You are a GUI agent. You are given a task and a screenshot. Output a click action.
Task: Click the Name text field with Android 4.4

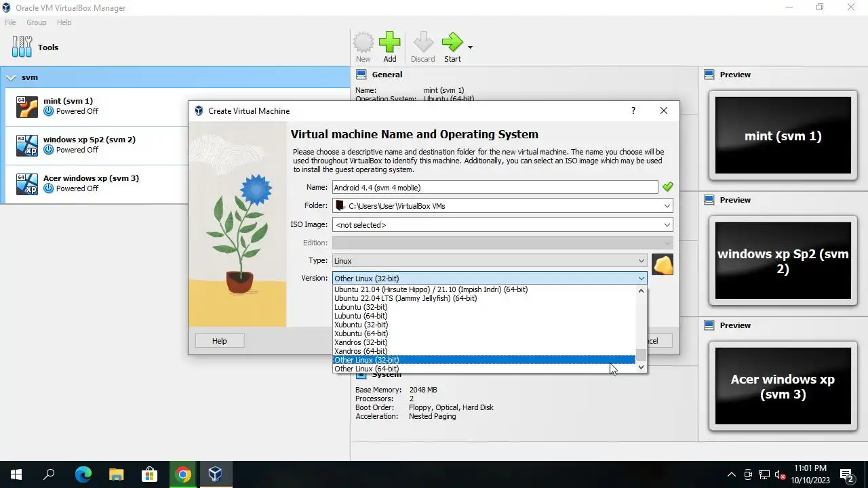tap(495, 187)
